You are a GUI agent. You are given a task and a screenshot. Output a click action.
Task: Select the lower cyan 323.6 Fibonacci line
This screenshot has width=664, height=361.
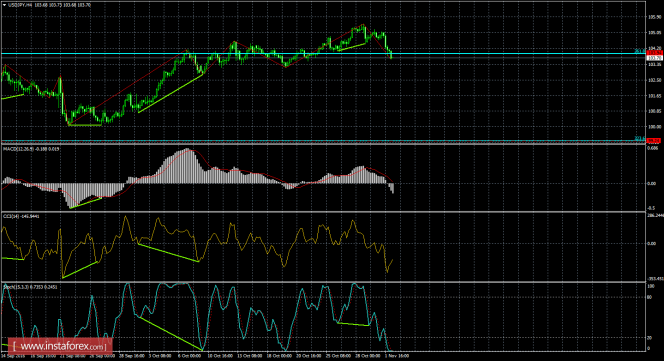pyautogui.click(x=322, y=141)
